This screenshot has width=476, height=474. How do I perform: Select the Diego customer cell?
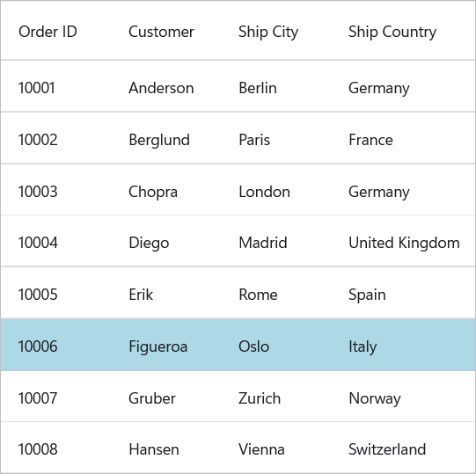(x=165, y=241)
